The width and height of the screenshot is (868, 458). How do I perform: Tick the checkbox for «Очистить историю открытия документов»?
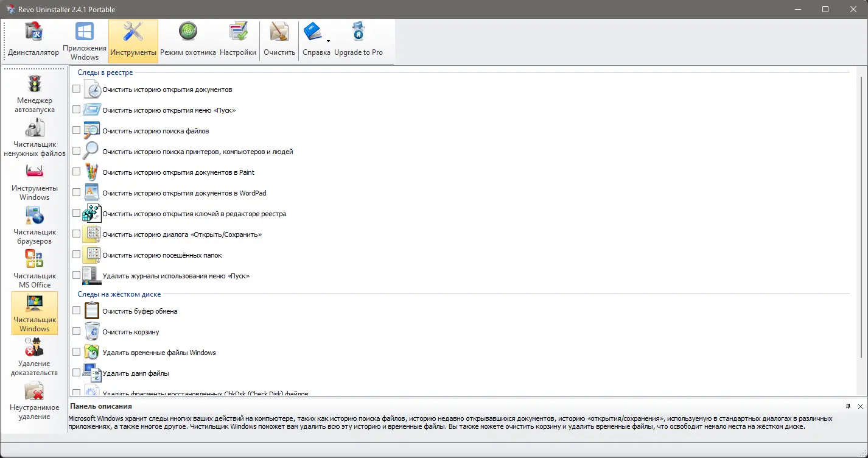(76, 89)
